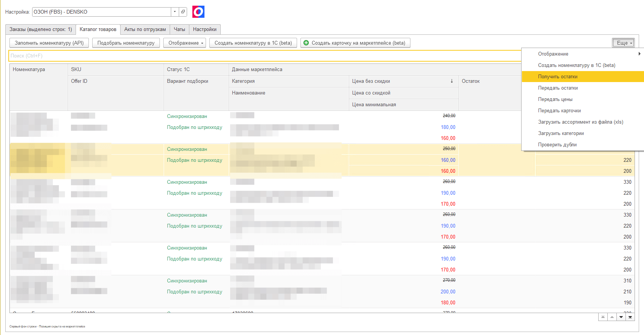Click the Статус 1С column header

coord(196,69)
